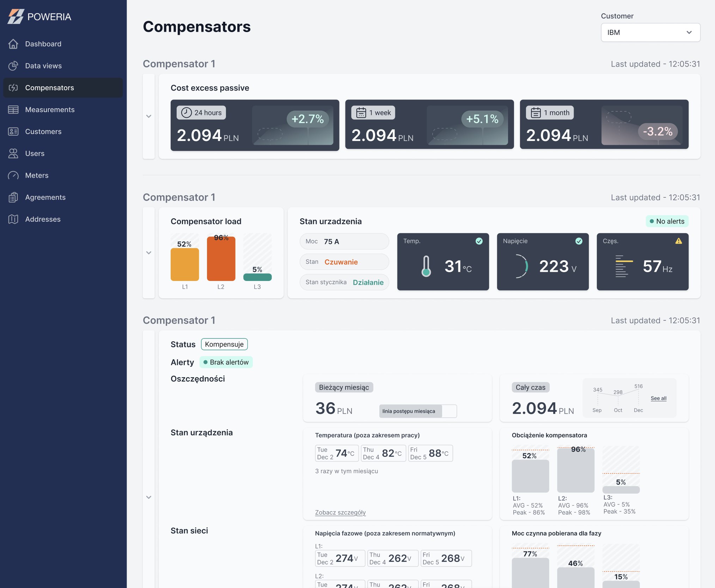Click the Agreements clipboard icon
The width and height of the screenshot is (715, 588).
pos(13,197)
